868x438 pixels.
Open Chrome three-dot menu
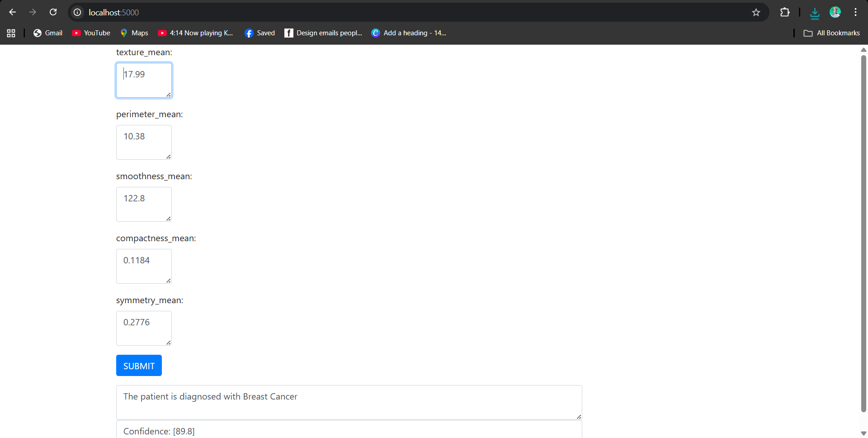click(855, 12)
